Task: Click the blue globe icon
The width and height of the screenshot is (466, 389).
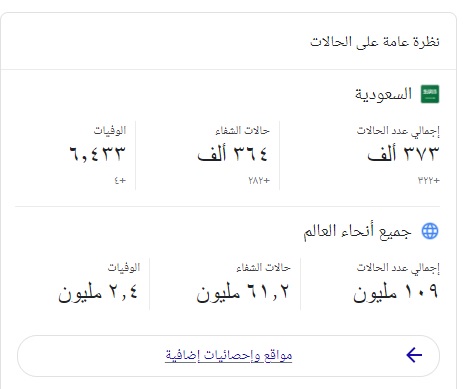Action: pyautogui.click(x=430, y=231)
